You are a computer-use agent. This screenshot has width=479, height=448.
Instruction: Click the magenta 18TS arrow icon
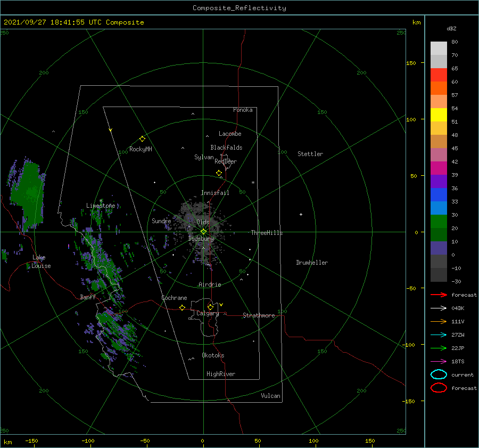click(x=439, y=362)
